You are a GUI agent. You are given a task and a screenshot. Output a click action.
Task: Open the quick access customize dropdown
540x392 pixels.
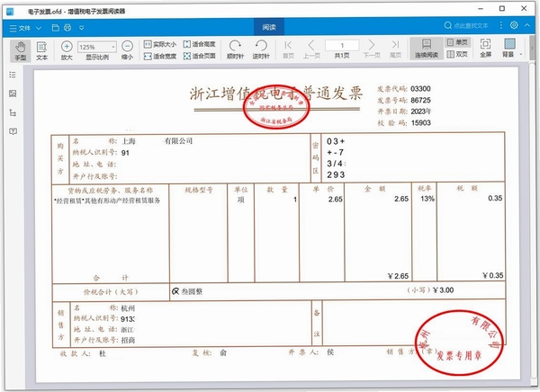pyautogui.click(x=82, y=28)
